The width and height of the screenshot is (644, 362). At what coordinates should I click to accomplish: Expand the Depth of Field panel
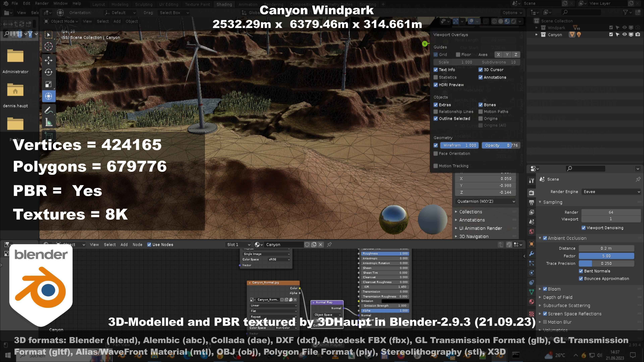tap(557, 297)
